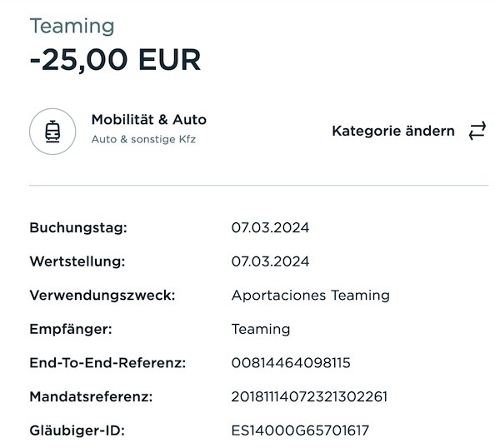Click the Empfänger value Teaming
Screen dimensions: 500x448
(x=261, y=329)
